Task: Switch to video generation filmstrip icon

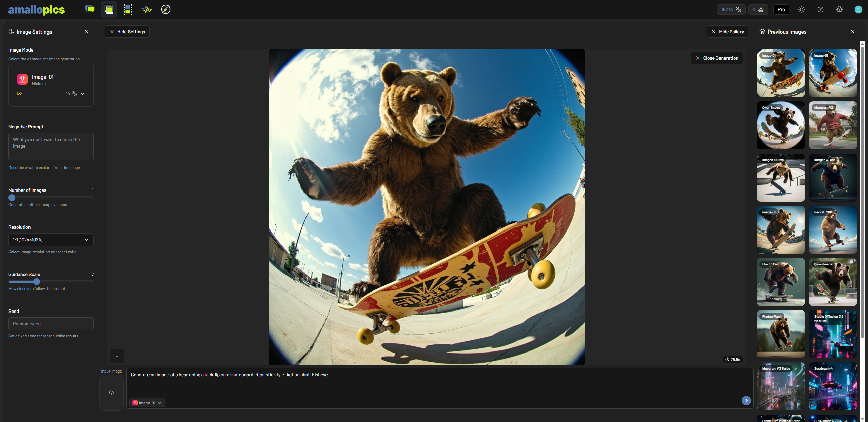Action: (128, 9)
